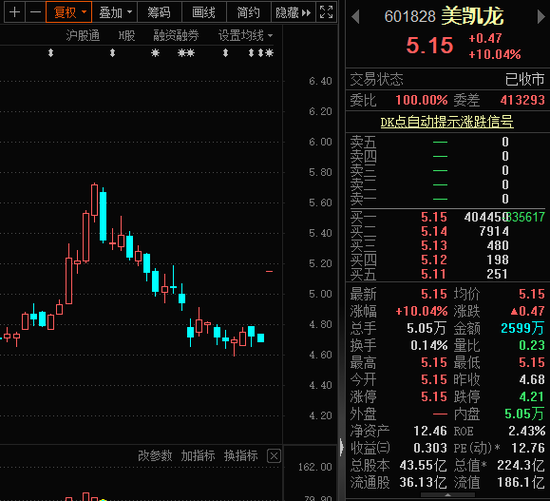Click stock name 美凯龙 title

pyautogui.click(x=472, y=16)
